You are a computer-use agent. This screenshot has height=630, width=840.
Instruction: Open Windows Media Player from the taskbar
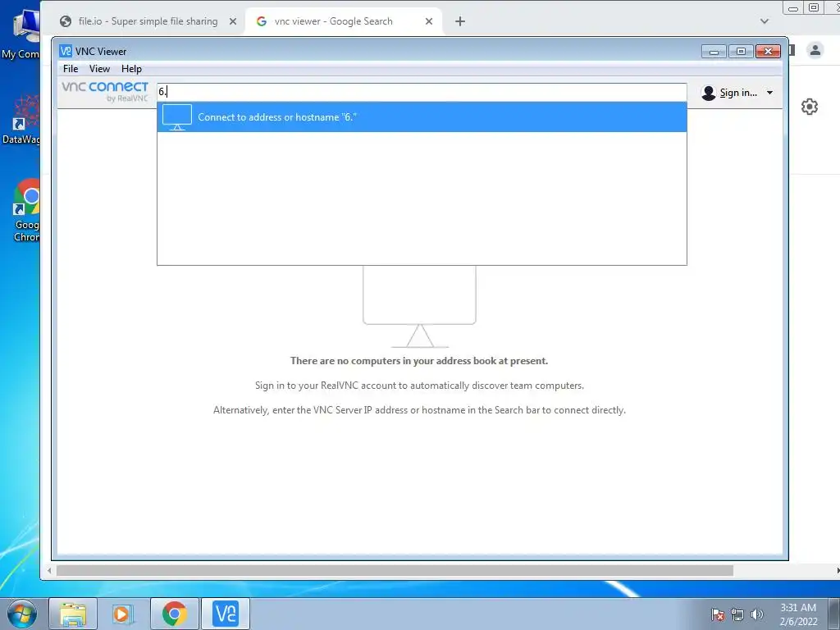(x=123, y=614)
